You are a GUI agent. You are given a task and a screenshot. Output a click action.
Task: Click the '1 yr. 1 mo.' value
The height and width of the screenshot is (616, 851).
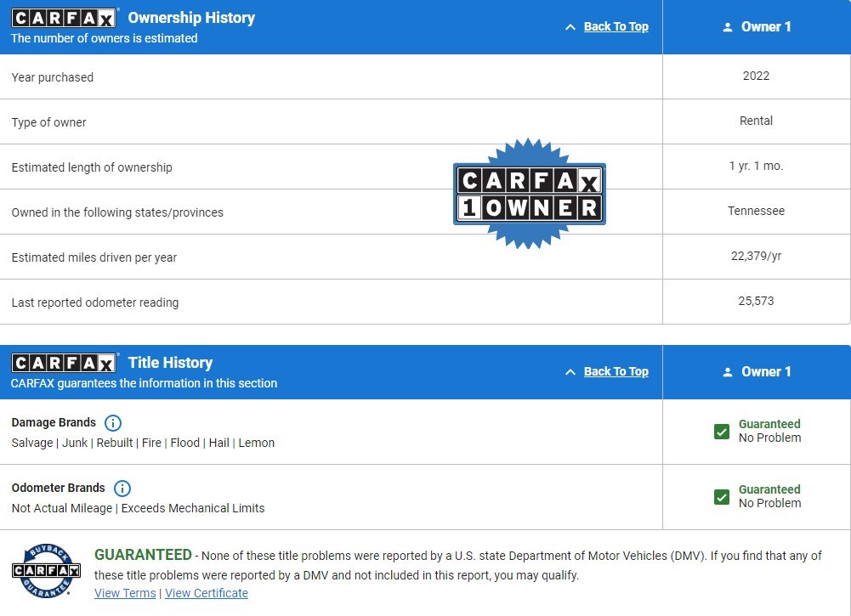click(x=756, y=166)
